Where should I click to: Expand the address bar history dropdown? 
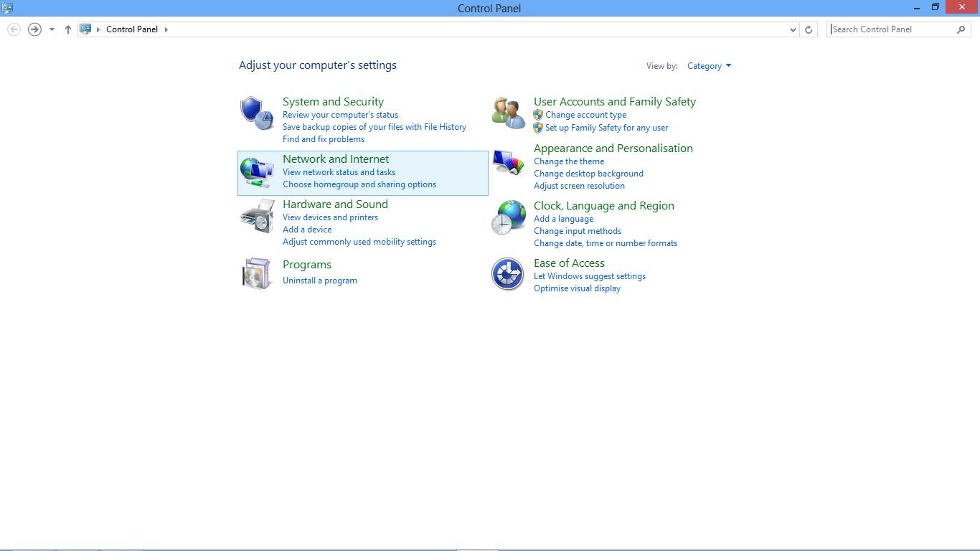pos(793,29)
